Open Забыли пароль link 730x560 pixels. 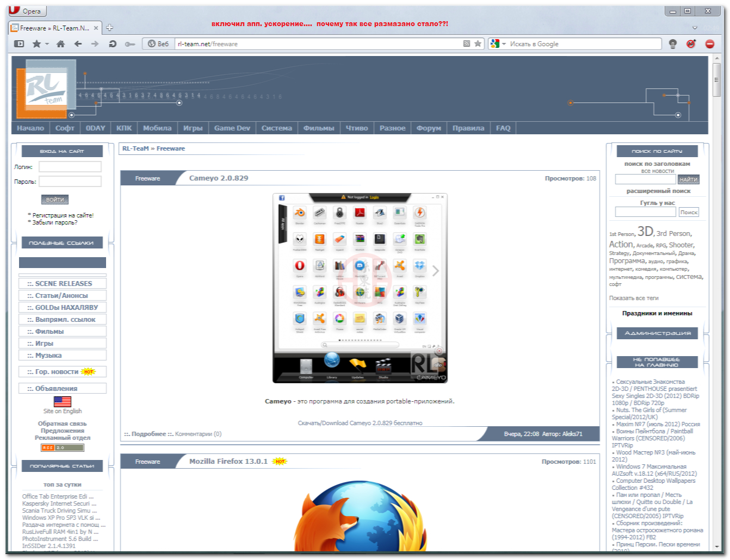pos(54,222)
